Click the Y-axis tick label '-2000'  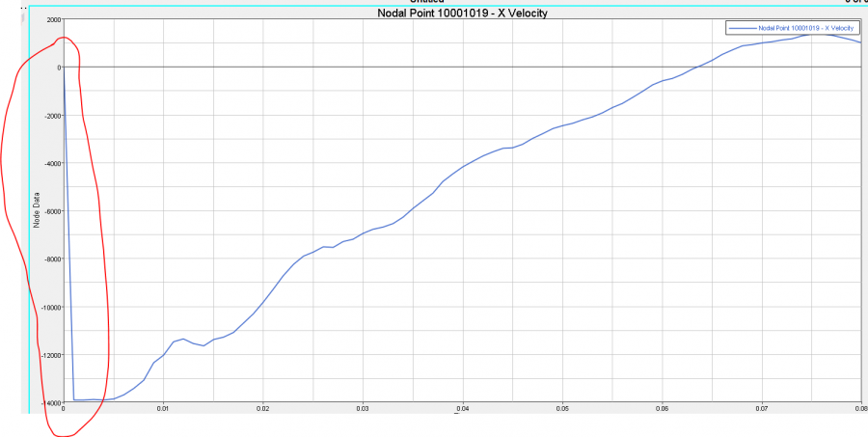coord(52,115)
